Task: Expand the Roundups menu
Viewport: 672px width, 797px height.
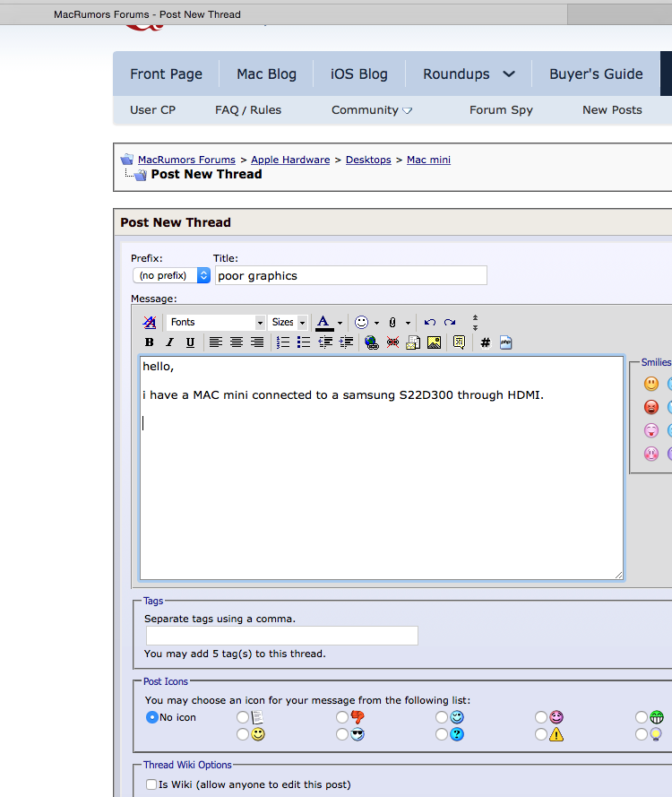Action: [x=469, y=74]
